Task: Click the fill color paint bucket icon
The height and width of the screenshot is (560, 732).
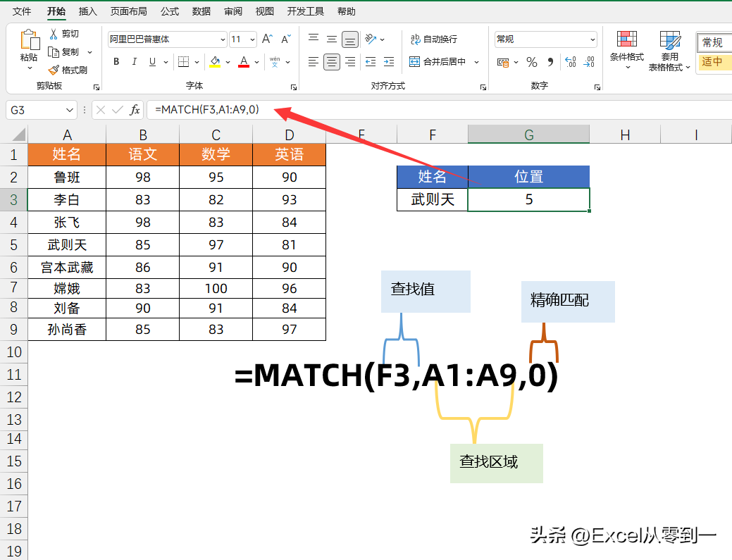Action: 215,61
